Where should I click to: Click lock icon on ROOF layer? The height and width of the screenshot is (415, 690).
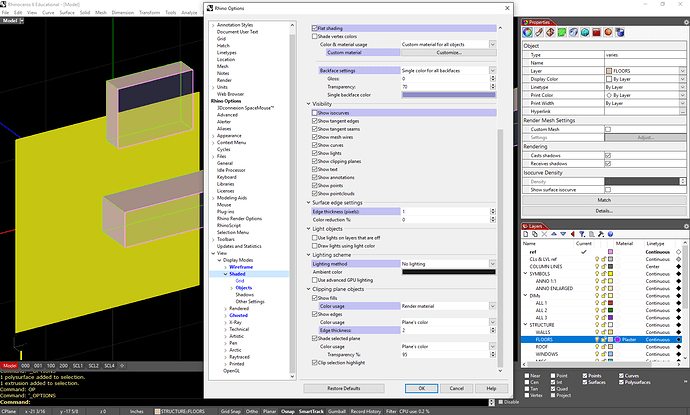point(603,348)
